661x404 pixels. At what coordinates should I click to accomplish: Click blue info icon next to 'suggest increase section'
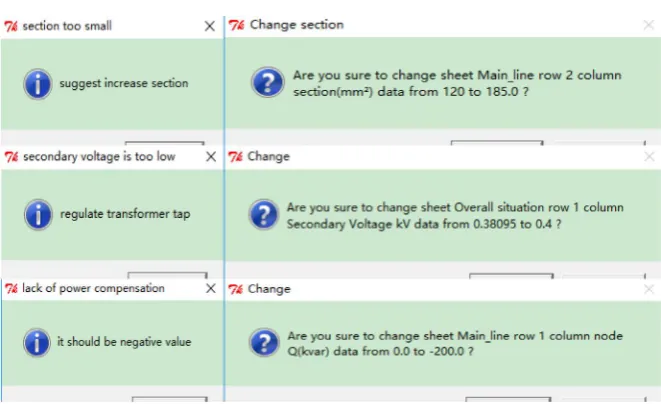point(38,84)
